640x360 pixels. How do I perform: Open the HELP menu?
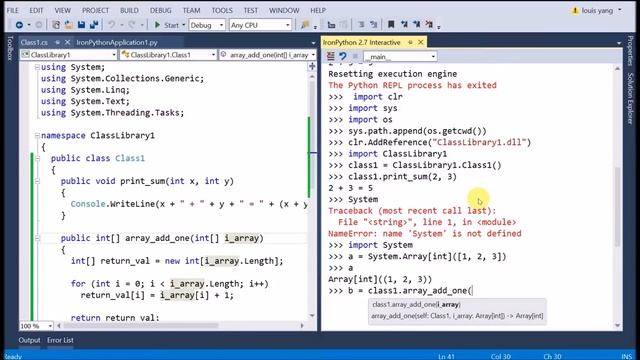(x=318, y=10)
